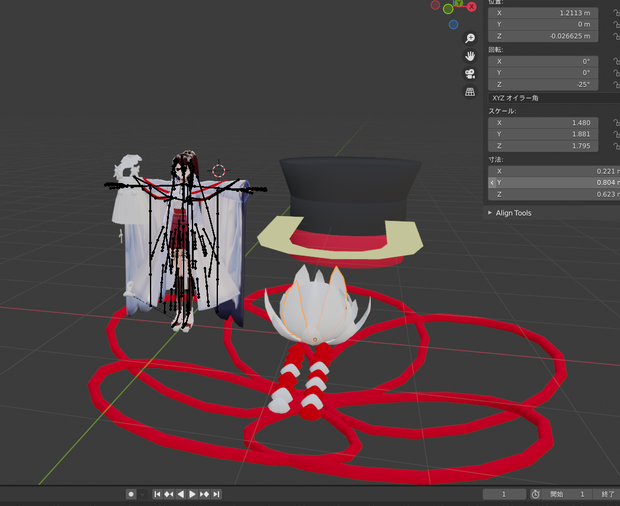This screenshot has width=620, height=506.
Task: Open the XYZ オイラー角 rotation mode dropdown
Action: 554,98
